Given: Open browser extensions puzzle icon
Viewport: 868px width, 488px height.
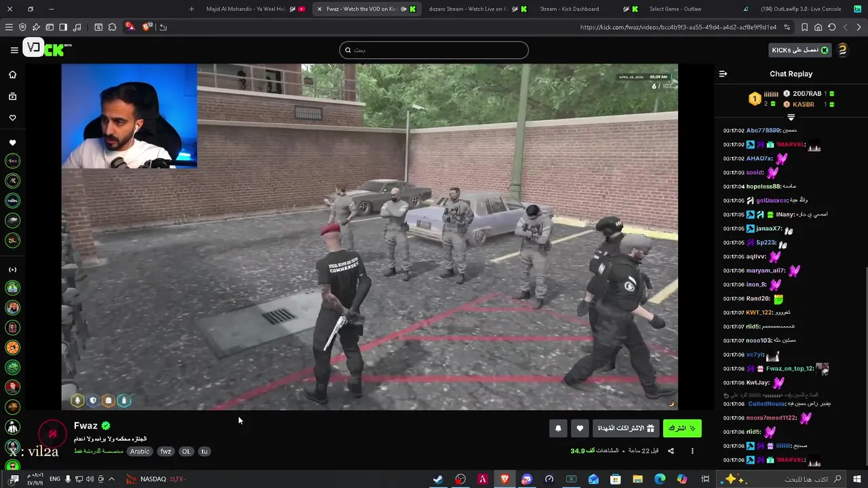Looking at the screenshot, I should 112,27.
